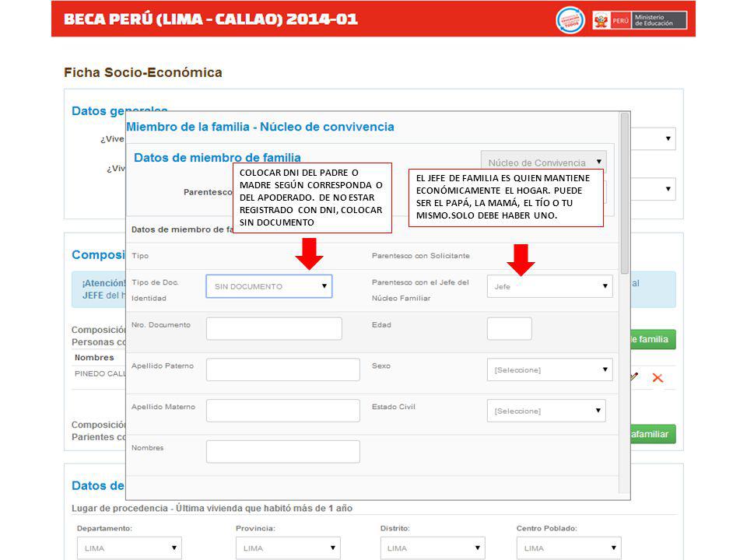The height and width of the screenshot is (560, 747).
Task: Click the 'Parentesco con Solicitante' label
Action: tap(421, 256)
